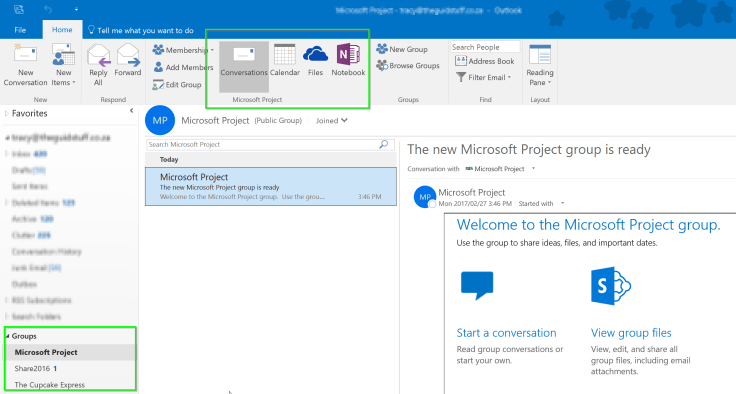Click the View group files link
Image resolution: width=736 pixels, height=394 pixels.
(x=631, y=333)
